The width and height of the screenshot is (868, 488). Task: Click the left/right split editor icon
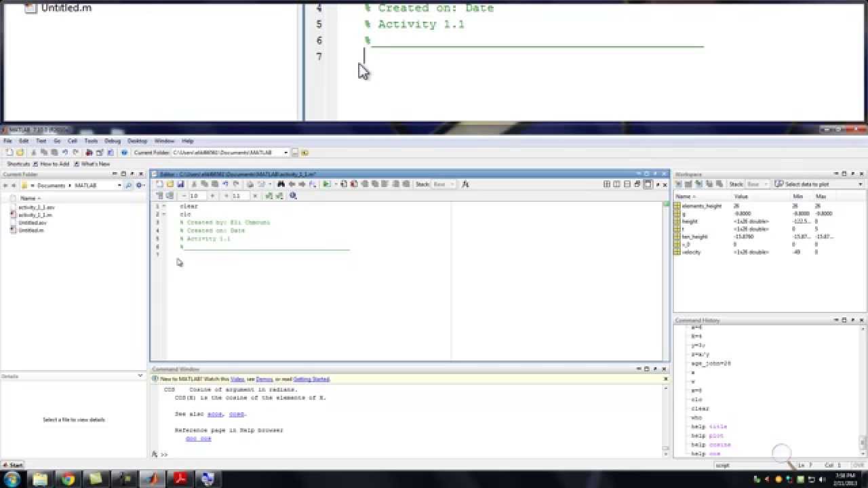616,184
